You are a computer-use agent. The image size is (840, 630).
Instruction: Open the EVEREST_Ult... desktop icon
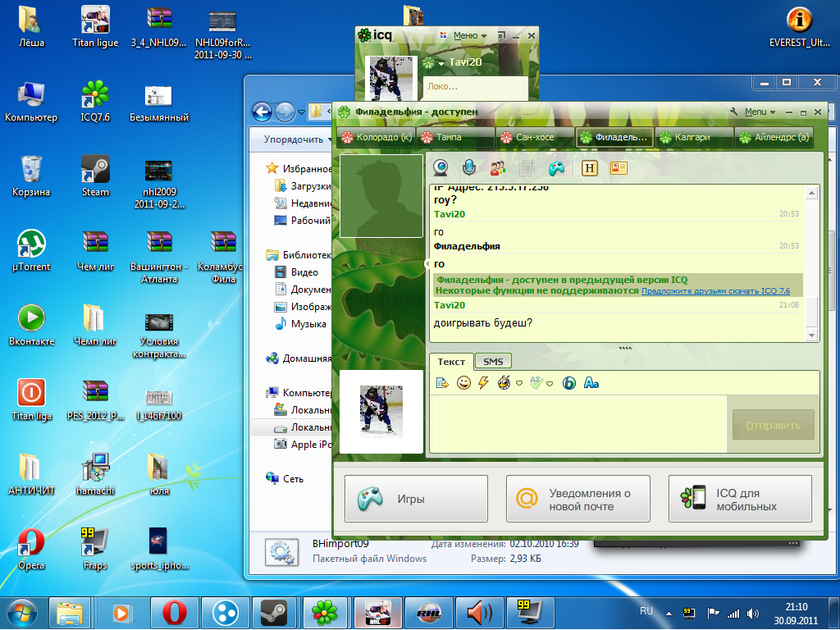799,27
